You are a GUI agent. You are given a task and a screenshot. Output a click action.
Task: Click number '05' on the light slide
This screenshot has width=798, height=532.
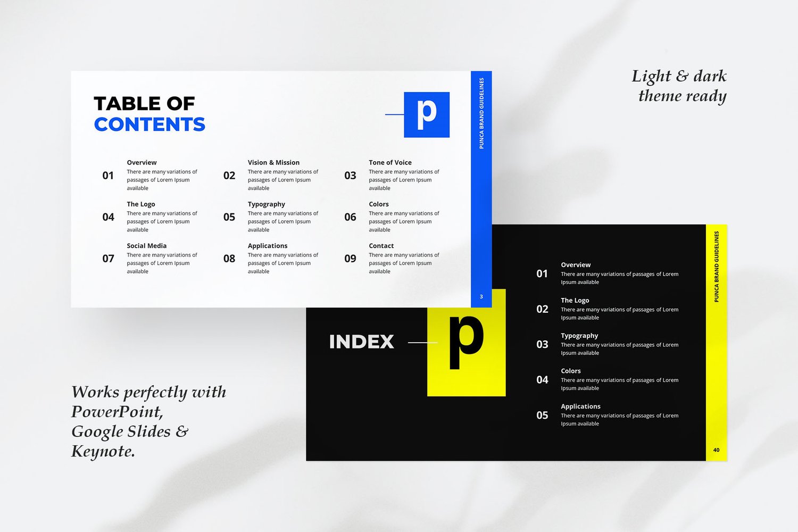click(x=229, y=217)
